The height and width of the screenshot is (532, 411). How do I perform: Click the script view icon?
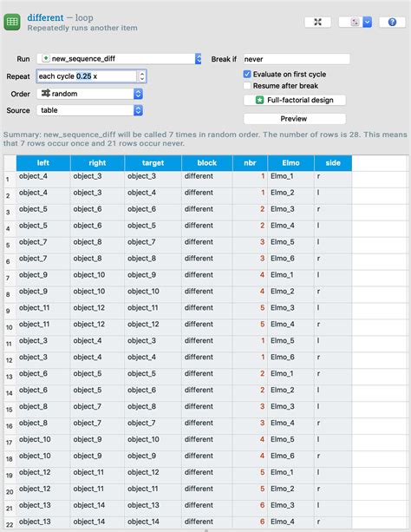(x=355, y=22)
